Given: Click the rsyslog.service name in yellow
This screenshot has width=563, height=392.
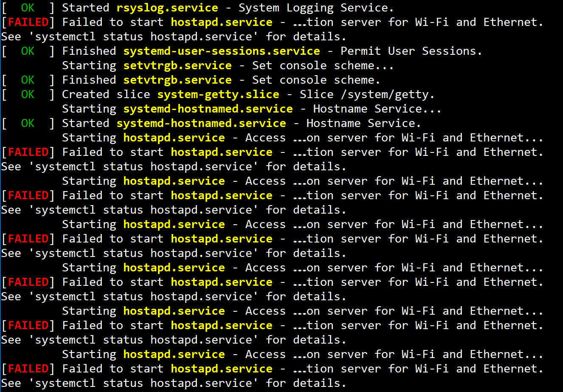Looking at the screenshot, I should coord(167,8).
